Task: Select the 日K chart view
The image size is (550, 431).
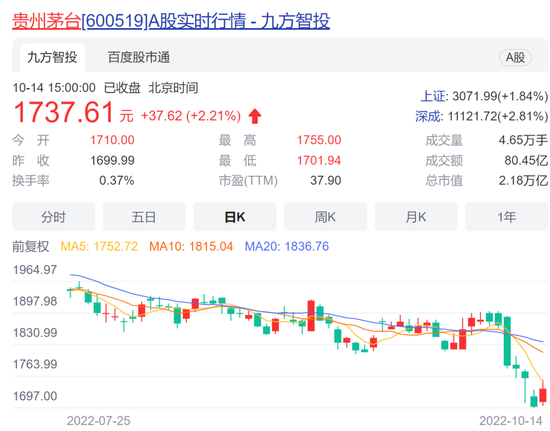Action: [235, 217]
